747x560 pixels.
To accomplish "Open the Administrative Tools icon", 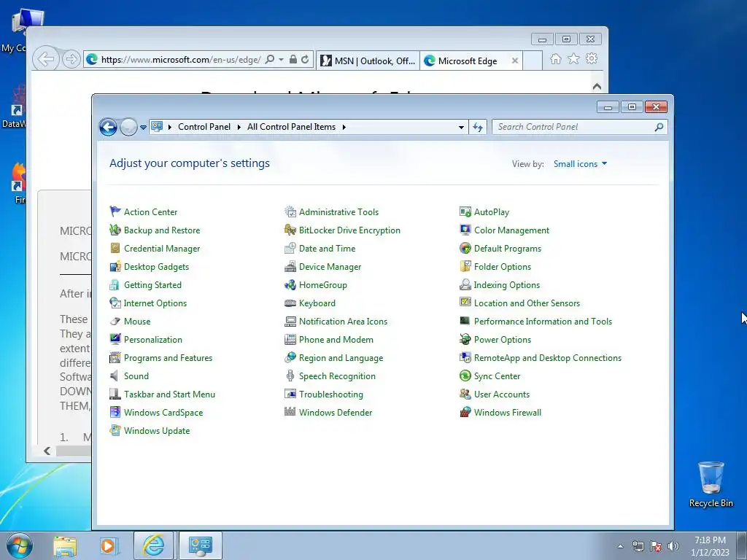I will point(290,211).
